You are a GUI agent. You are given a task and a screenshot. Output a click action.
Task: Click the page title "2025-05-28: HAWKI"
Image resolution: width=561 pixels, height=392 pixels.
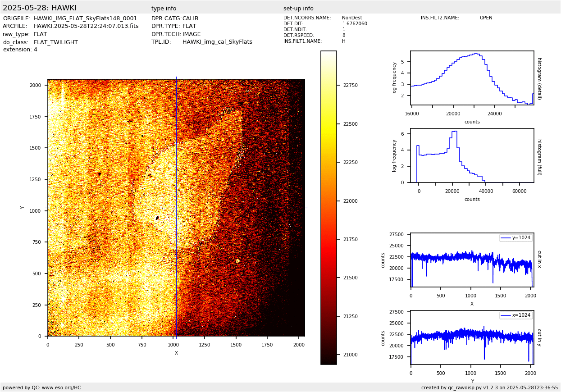pyautogui.click(x=40, y=8)
